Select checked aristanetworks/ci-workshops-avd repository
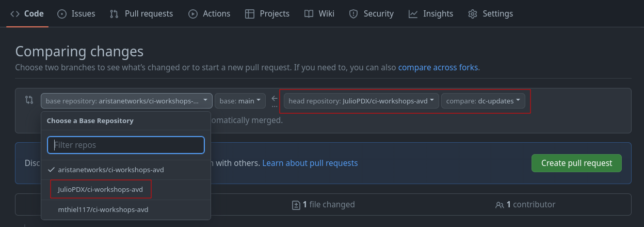This screenshot has height=227, width=644. coord(111,170)
